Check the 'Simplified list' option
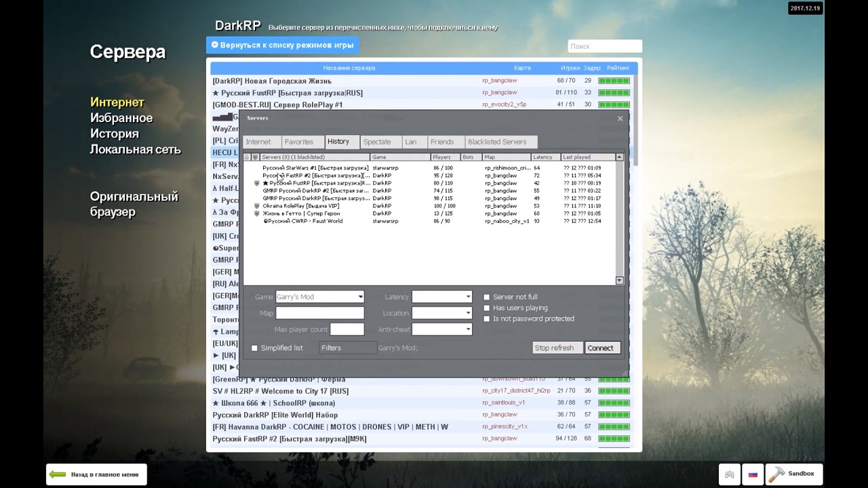 (255, 348)
